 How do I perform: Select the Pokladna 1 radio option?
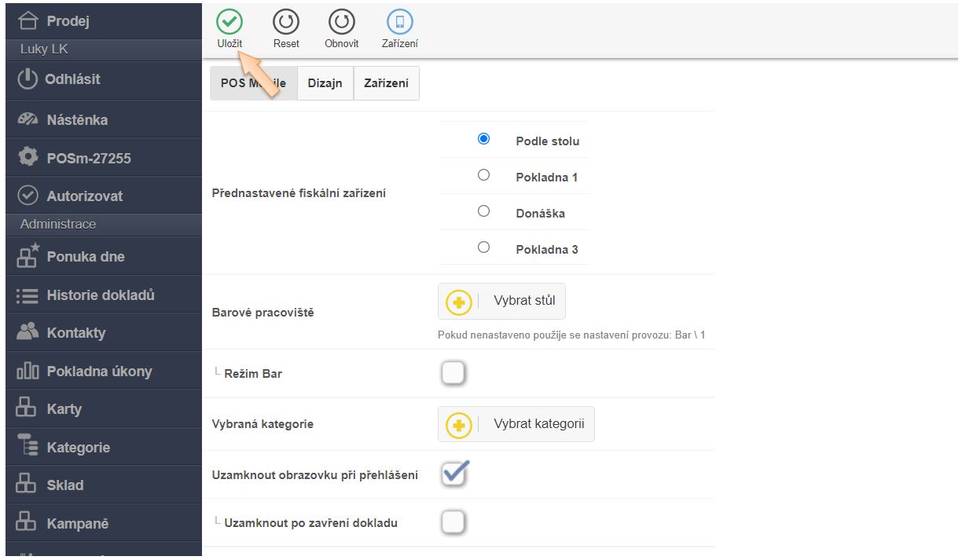coord(484,175)
